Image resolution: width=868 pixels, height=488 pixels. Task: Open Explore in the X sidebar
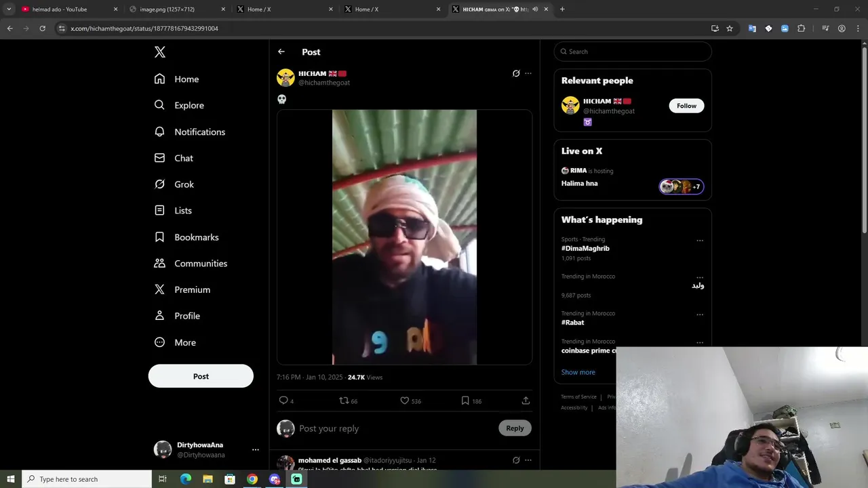(179, 105)
